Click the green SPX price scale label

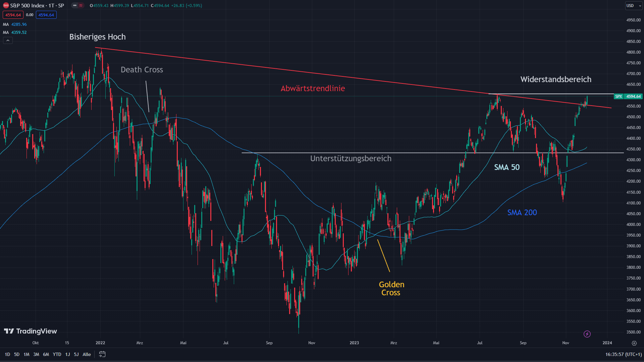619,97
